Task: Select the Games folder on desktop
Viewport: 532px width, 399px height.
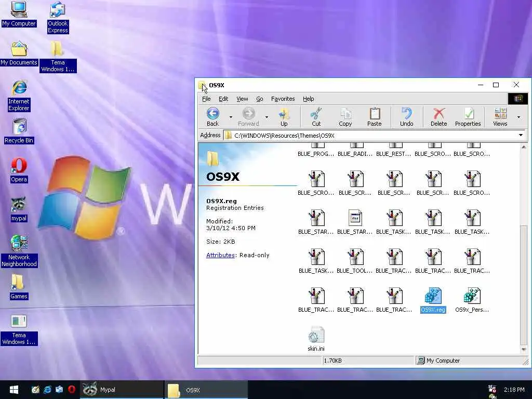Action: point(19,287)
